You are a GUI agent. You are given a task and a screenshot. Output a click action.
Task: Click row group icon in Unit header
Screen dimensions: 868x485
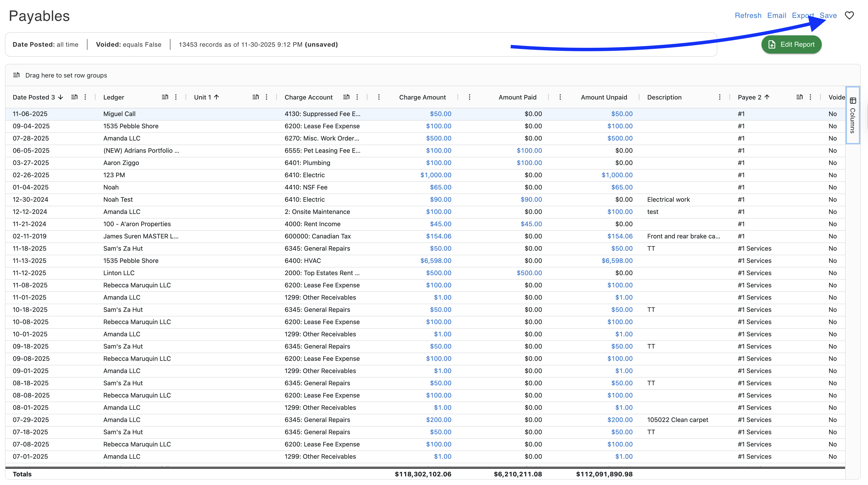(x=255, y=97)
